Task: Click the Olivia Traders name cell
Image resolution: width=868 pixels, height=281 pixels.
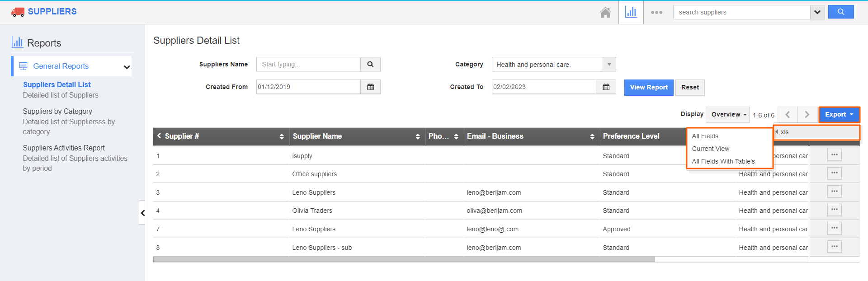Action: pyautogui.click(x=312, y=211)
